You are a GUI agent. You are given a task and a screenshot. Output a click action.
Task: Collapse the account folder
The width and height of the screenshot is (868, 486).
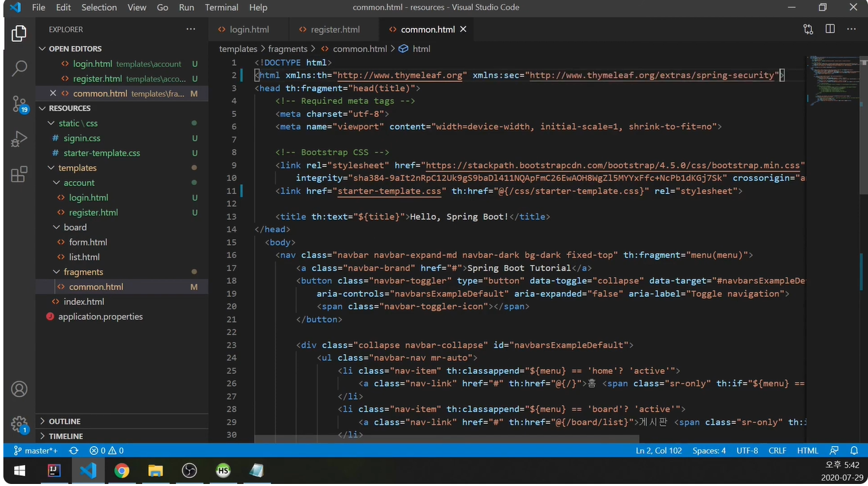click(x=57, y=183)
